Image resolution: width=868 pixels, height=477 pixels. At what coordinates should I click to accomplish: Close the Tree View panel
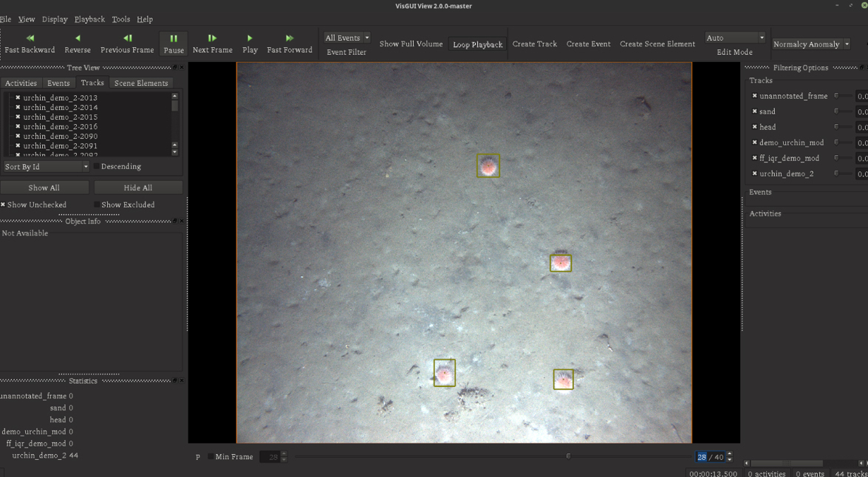click(x=182, y=67)
